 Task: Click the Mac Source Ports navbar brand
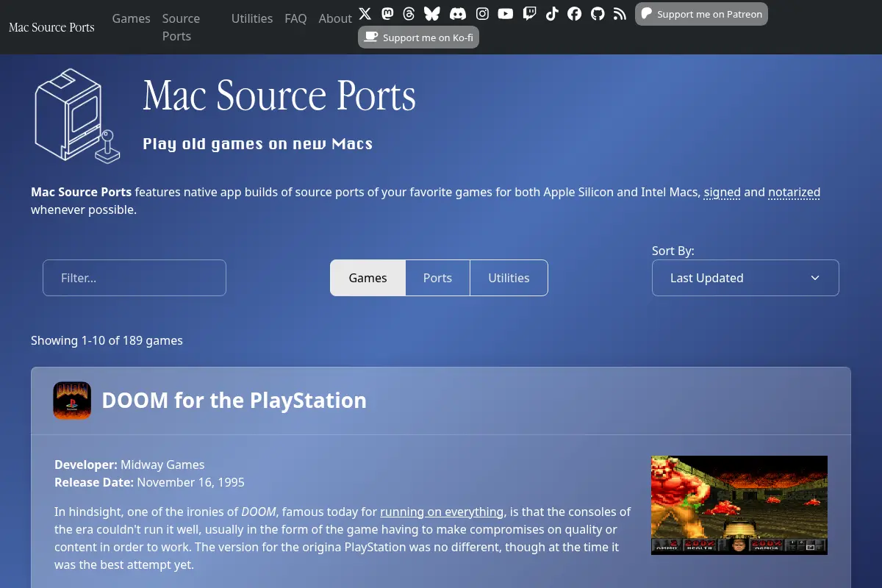(x=51, y=27)
